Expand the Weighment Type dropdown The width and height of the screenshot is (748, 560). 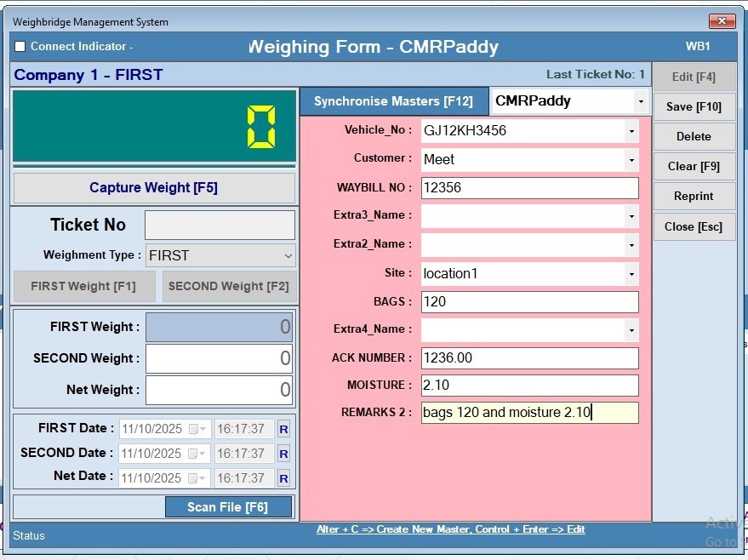coord(287,255)
